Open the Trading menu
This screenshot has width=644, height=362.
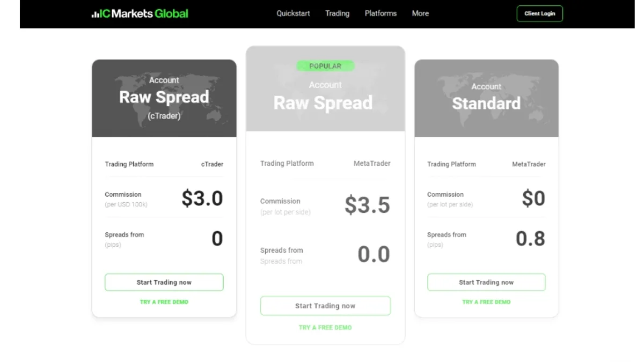[337, 13]
